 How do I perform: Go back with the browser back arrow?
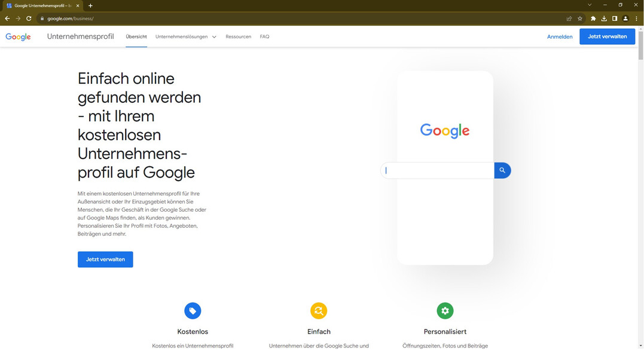click(x=7, y=19)
